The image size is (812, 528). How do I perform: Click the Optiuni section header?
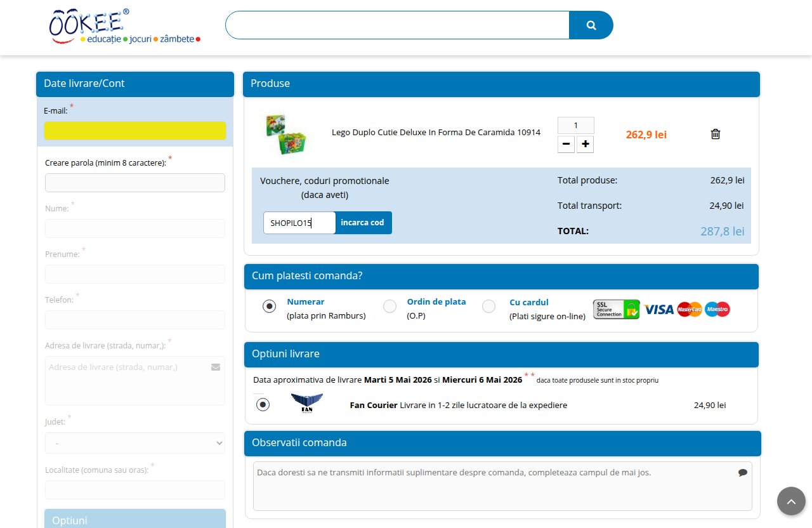pyautogui.click(x=135, y=519)
